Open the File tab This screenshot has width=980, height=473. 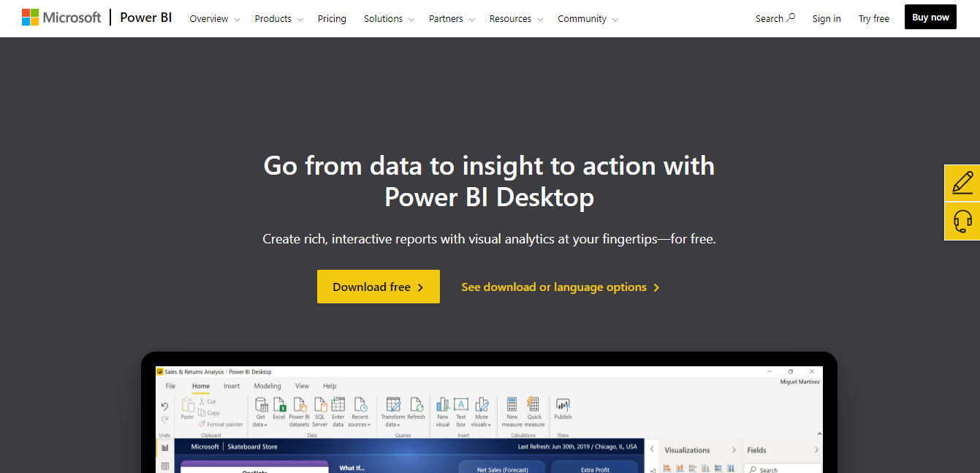point(170,386)
